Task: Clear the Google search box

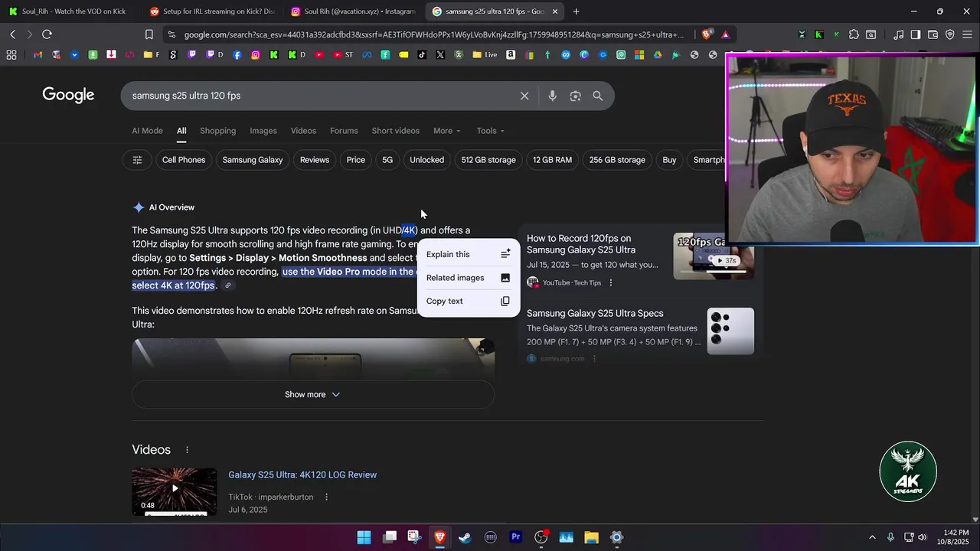Action: pyautogui.click(x=524, y=96)
